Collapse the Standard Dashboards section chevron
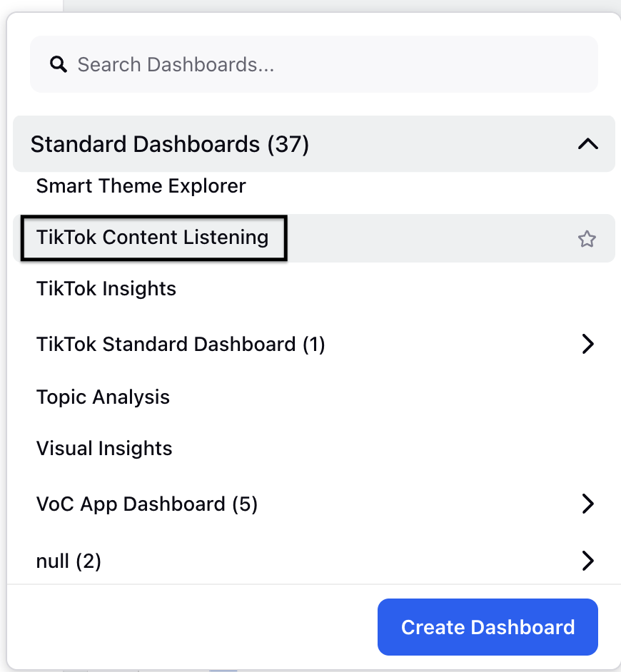 tap(588, 144)
